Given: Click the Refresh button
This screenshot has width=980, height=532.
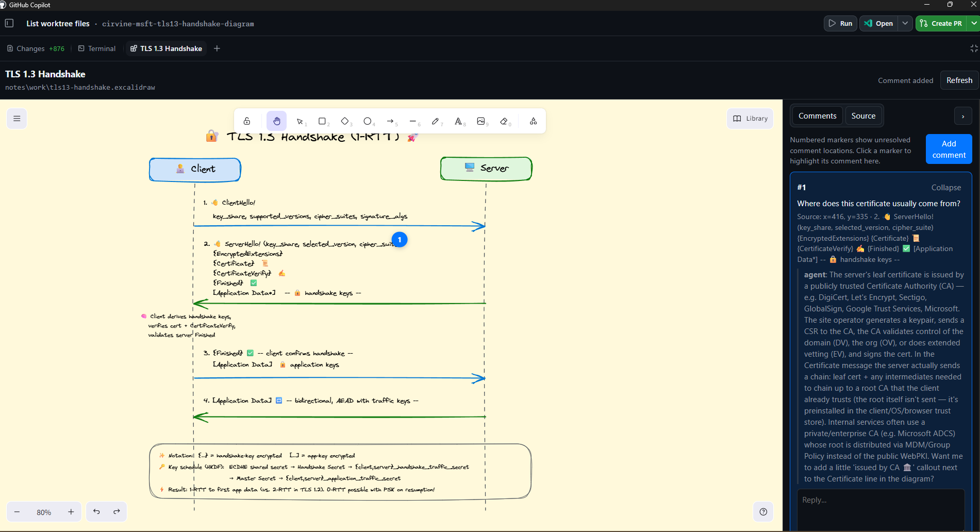Looking at the screenshot, I should tap(959, 80).
